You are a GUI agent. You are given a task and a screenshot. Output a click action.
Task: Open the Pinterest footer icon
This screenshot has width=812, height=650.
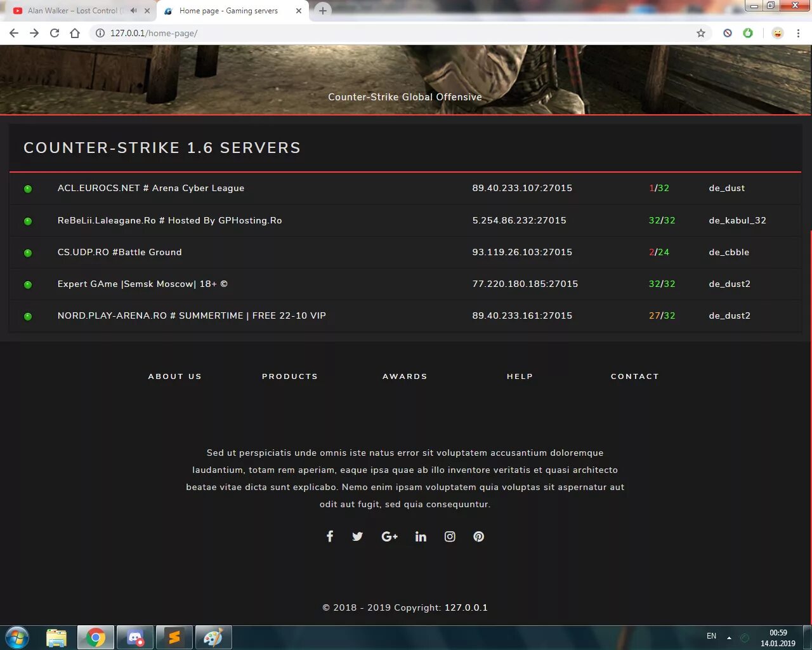(479, 536)
